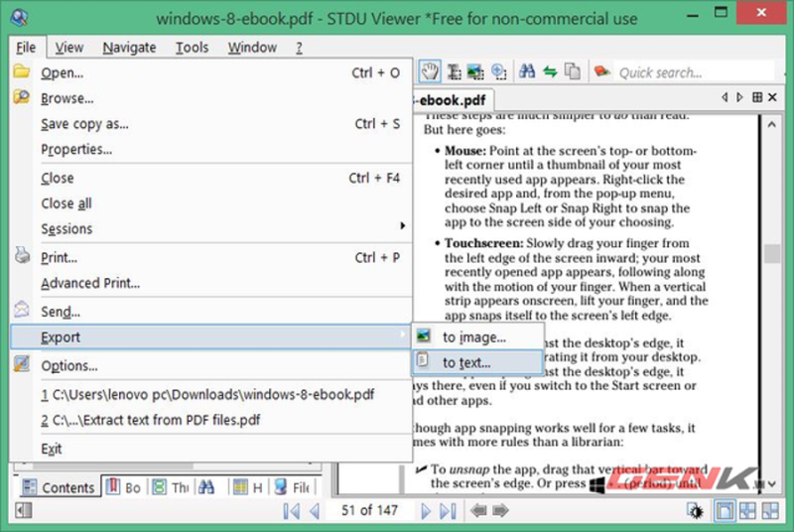Screen dimensions: 794x532
Task: Open Properties... from the File menu
Action: 210,149
